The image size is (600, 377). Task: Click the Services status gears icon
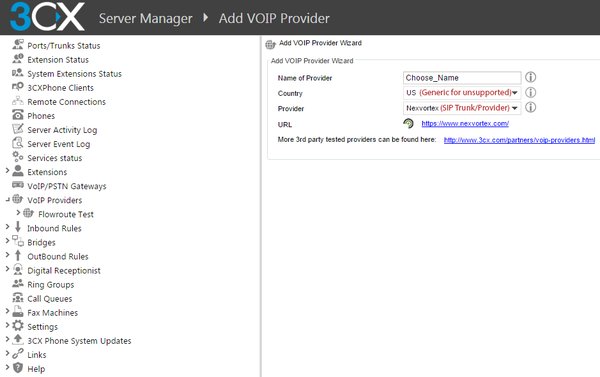pos(18,157)
